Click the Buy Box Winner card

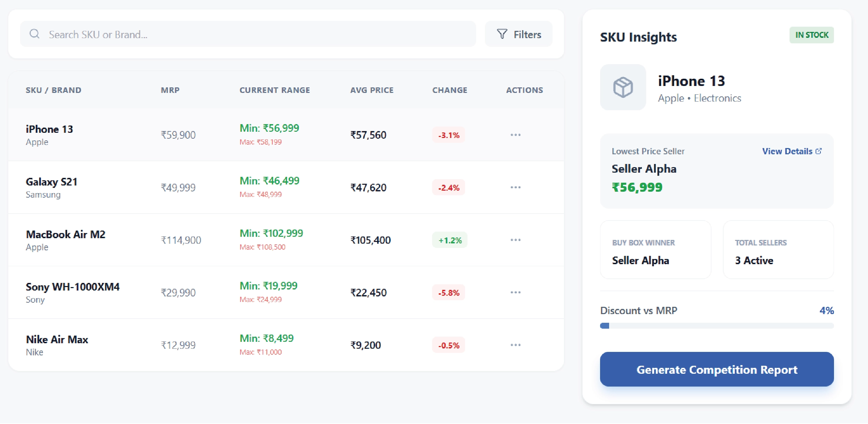point(655,250)
